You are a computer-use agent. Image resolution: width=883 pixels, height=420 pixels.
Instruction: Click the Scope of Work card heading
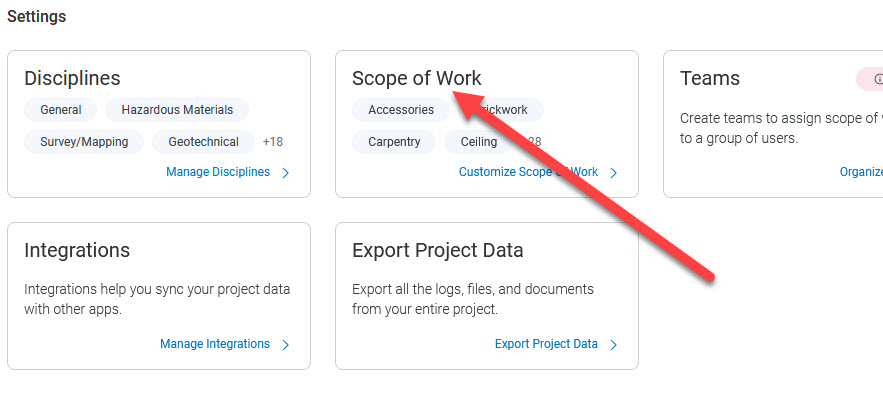(x=417, y=78)
